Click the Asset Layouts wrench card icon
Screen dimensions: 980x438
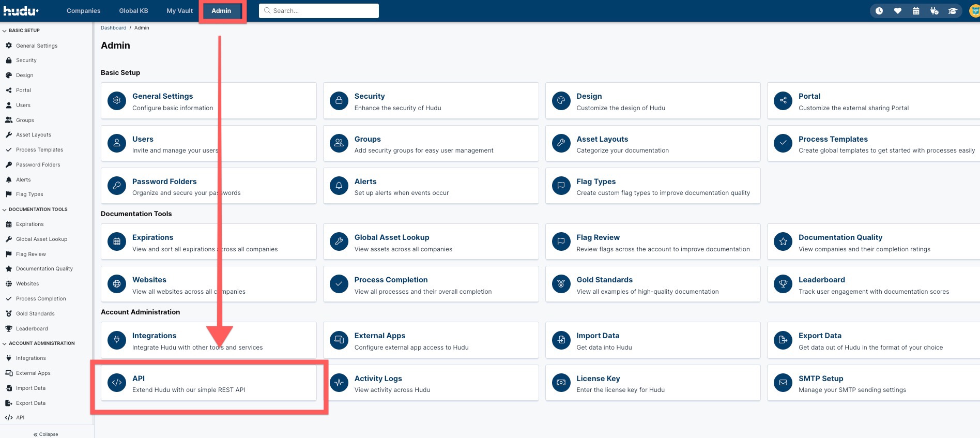pyautogui.click(x=561, y=143)
